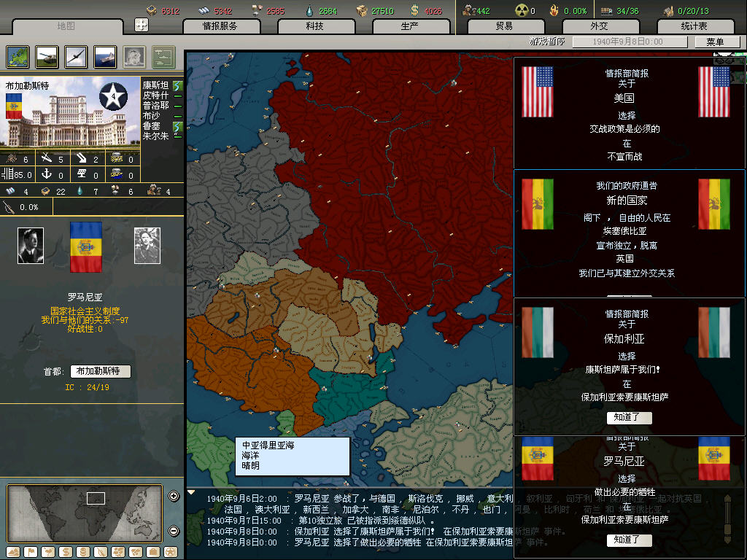Dismiss Romania report with 知道了
The width and height of the screenshot is (747, 560).
pos(629,540)
